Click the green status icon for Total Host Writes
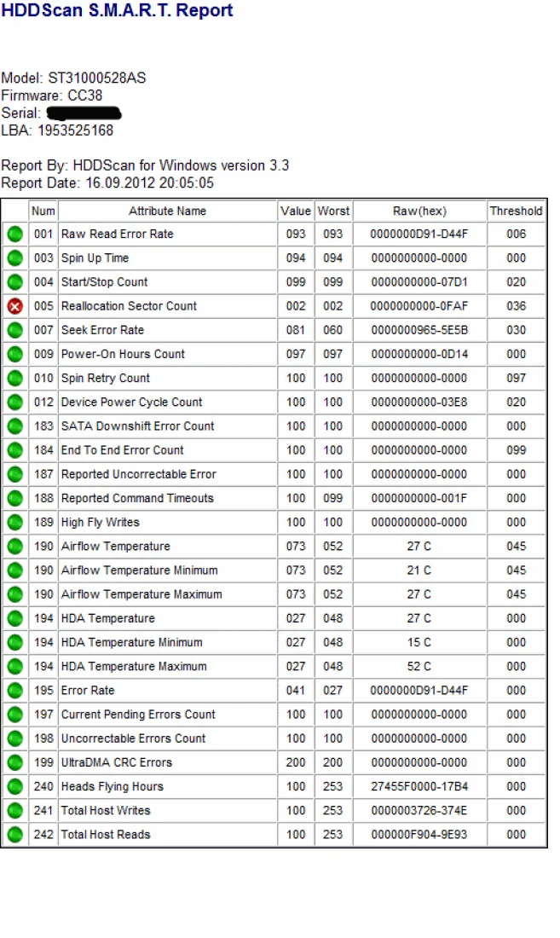Screen dimensions: 560x938 (x=15, y=811)
